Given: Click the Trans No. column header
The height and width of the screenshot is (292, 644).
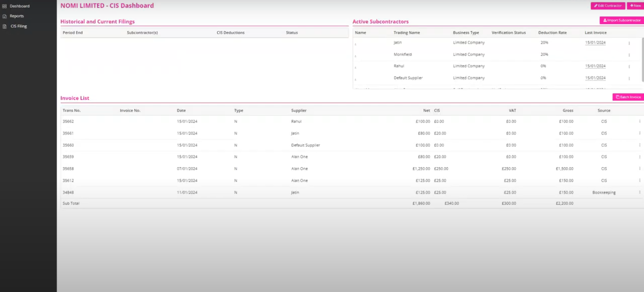Looking at the screenshot, I should click(x=72, y=111).
